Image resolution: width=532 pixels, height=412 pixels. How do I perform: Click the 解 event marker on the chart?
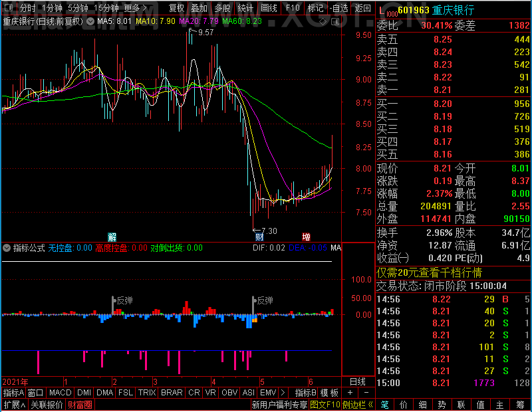point(112,237)
